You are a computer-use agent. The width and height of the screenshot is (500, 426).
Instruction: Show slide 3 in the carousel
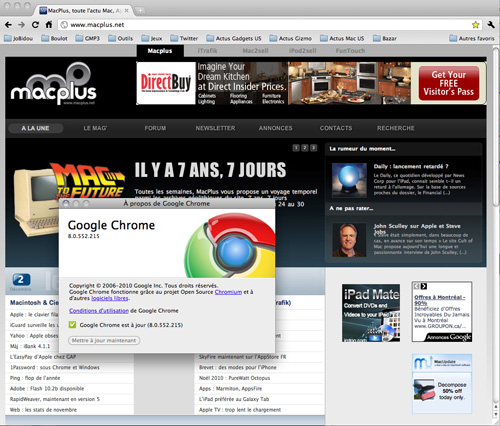(313, 148)
